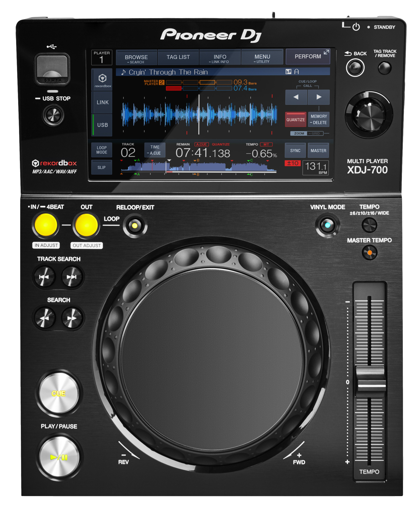
Task: Touch the jog wheel platter center
Action: pos(211,360)
